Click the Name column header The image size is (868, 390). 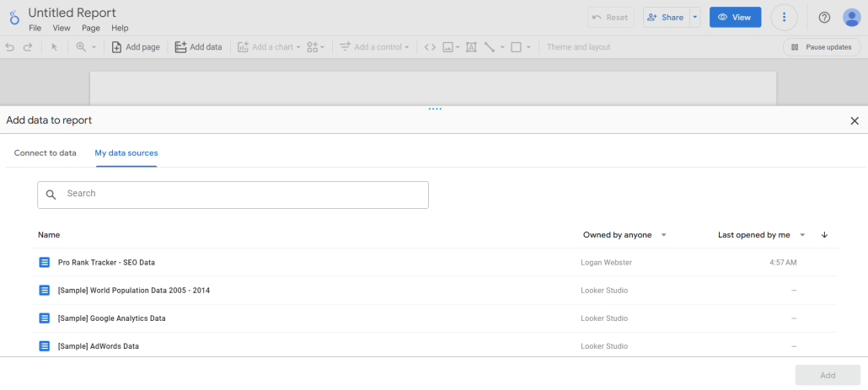[49, 235]
